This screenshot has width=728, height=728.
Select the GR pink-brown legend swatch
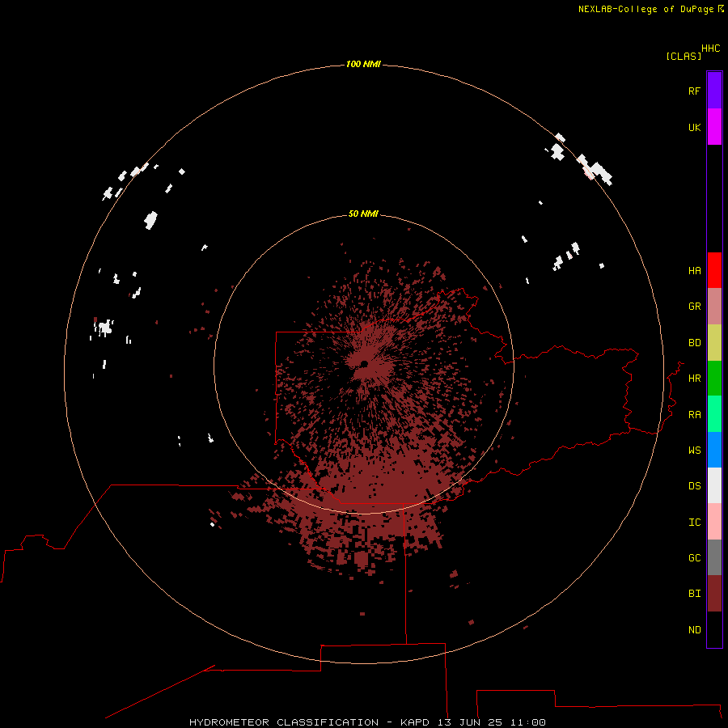(714, 307)
